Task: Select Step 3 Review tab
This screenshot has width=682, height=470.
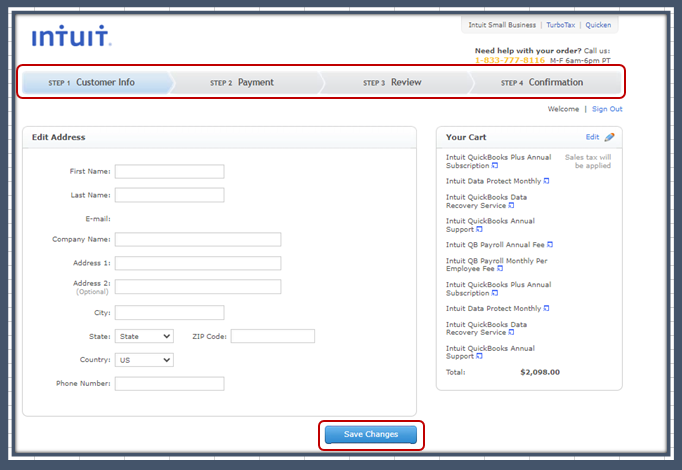Action: click(x=392, y=83)
